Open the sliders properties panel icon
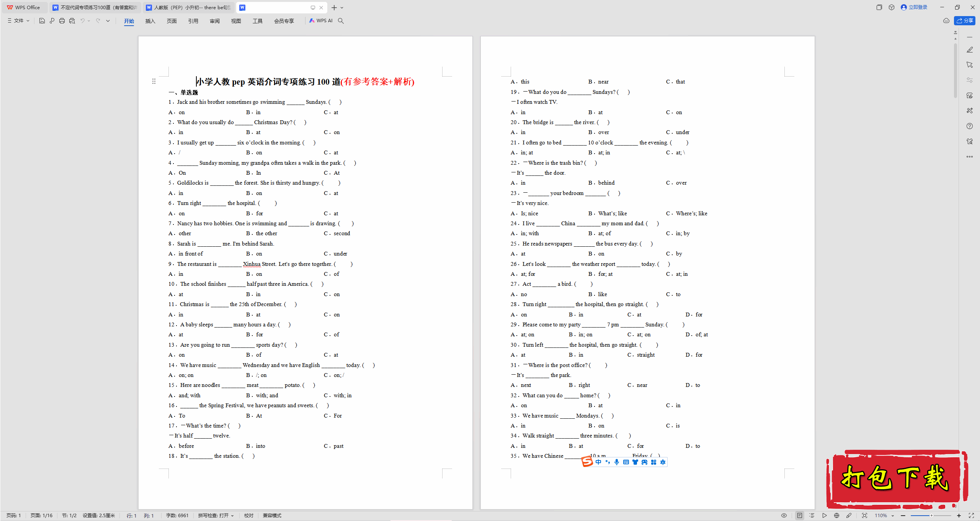 pos(970,80)
